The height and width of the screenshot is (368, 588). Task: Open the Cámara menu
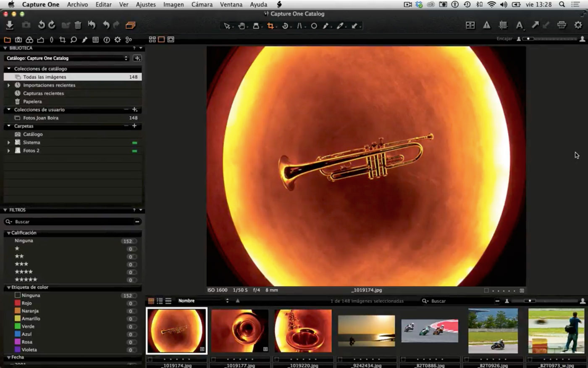tap(202, 5)
